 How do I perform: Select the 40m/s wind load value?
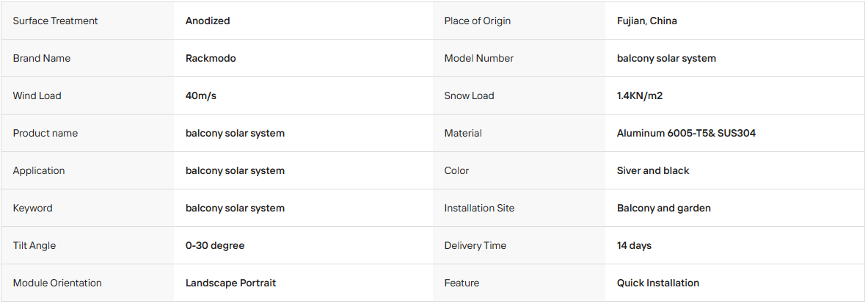tap(201, 95)
